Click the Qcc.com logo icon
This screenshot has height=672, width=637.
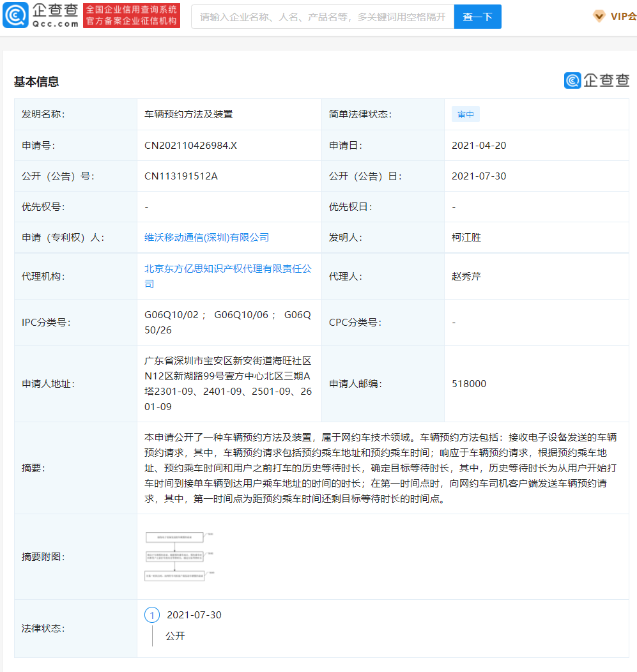[16, 15]
